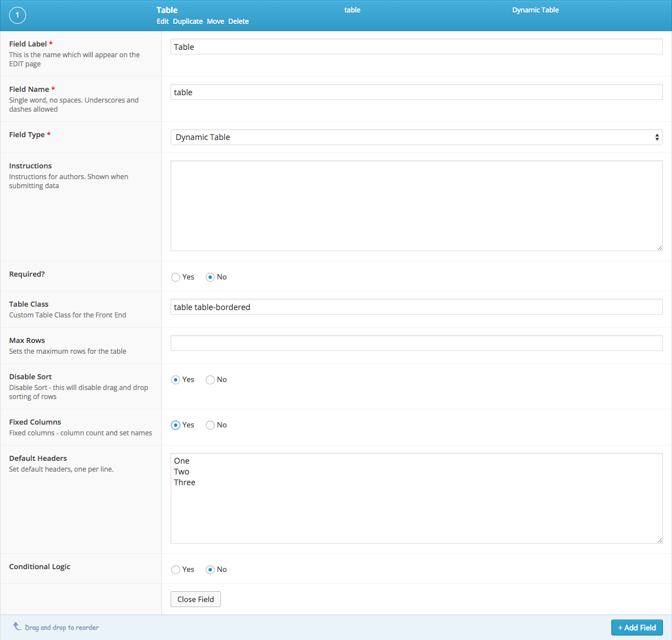Click the Instructions text area
The width and height of the screenshot is (672, 640).
coord(416,206)
